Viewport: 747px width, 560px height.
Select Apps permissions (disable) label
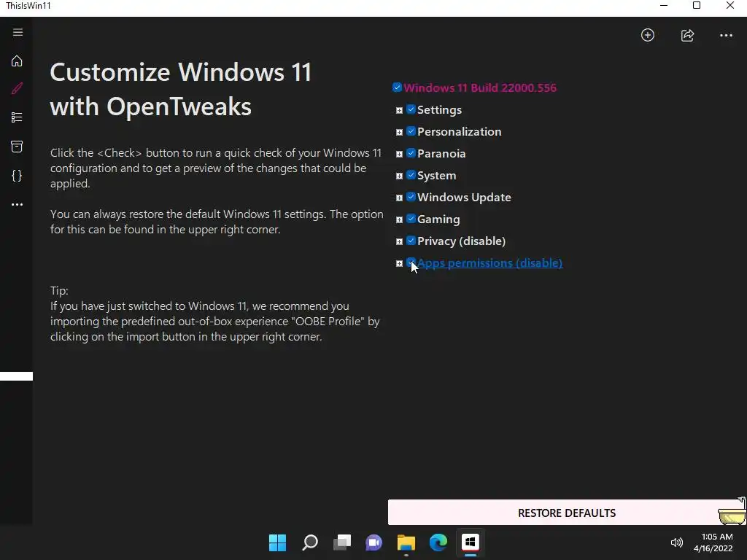[489, 262]
